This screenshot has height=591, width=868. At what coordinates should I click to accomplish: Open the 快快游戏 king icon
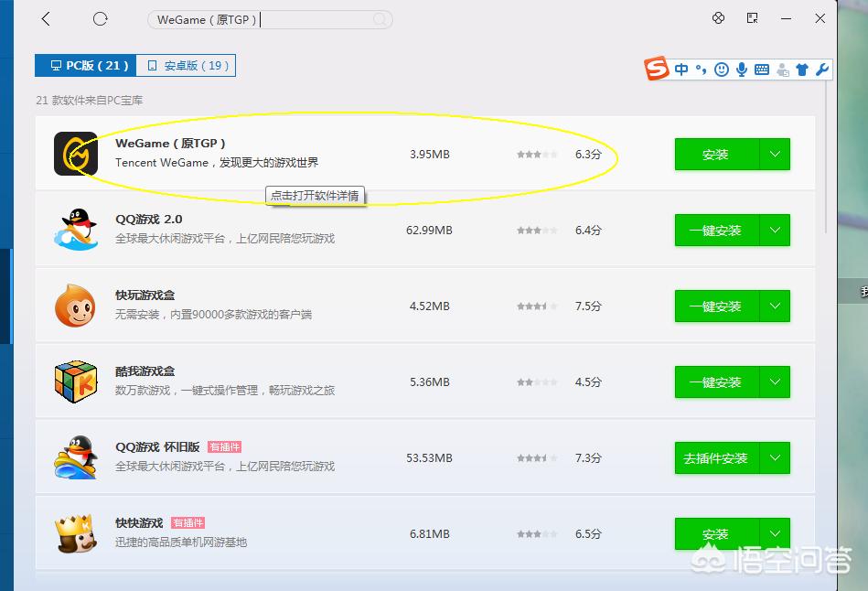(76, 533)
